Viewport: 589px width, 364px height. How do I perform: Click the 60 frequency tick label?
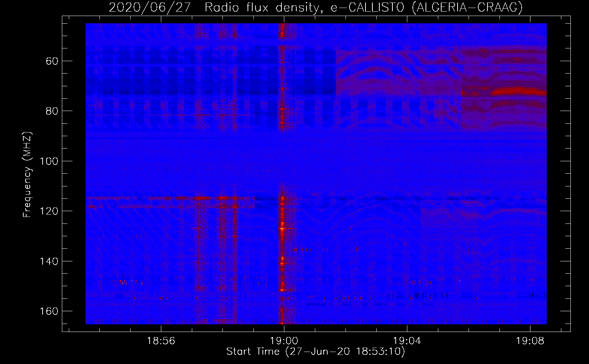click(52, 61)
